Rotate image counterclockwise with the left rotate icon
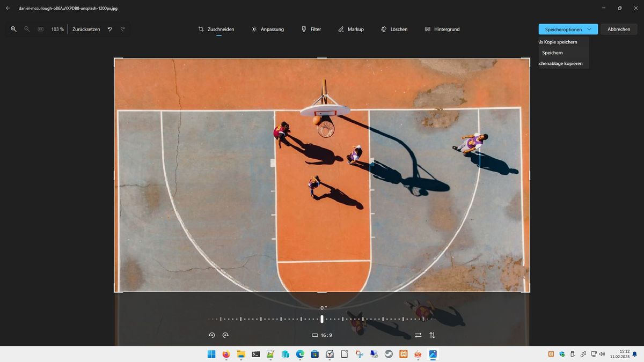Screen dimensions: 644x362 (211, 335)
